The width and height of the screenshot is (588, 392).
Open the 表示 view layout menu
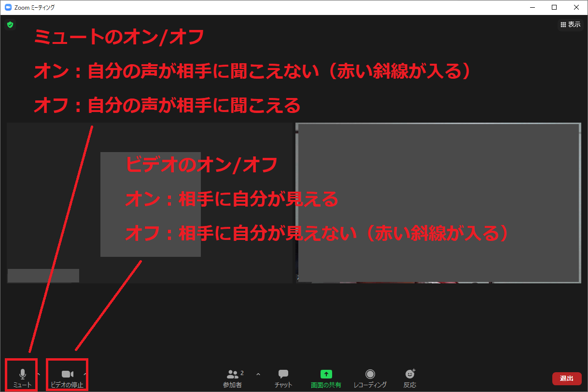pyautogui.click(x=570, y=25)
